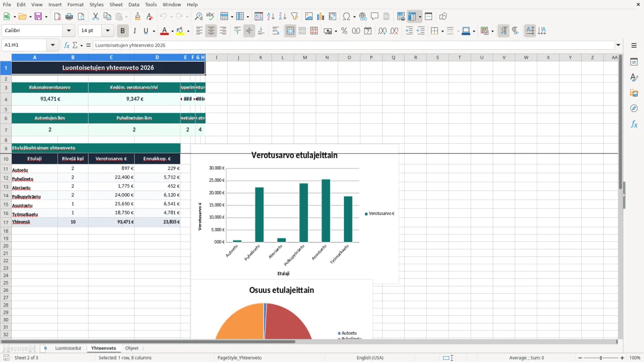This screenshot has width=644, height=362.
Task: Toggle Freeze Rows and Columns
Action: click(x=412, y=17)
